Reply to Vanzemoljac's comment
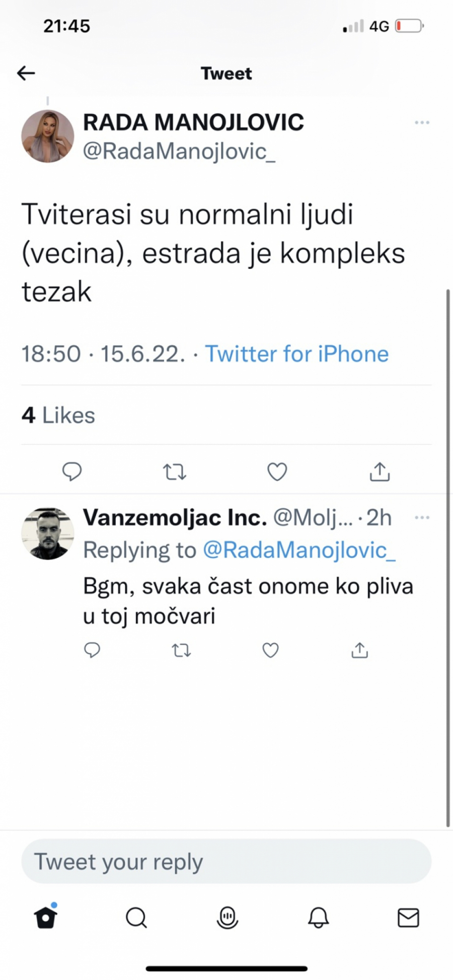 [x=92, y=650]
